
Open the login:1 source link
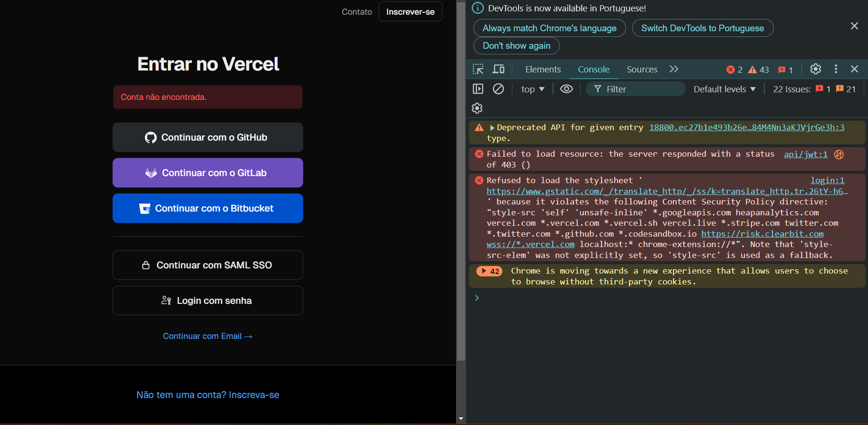[827, 180]
